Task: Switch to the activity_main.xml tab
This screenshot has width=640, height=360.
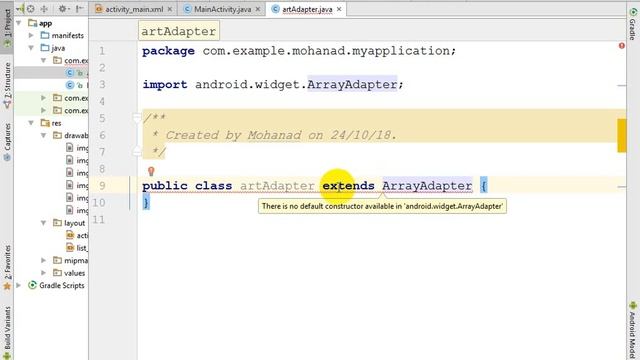Action: (x=134, y=9)
